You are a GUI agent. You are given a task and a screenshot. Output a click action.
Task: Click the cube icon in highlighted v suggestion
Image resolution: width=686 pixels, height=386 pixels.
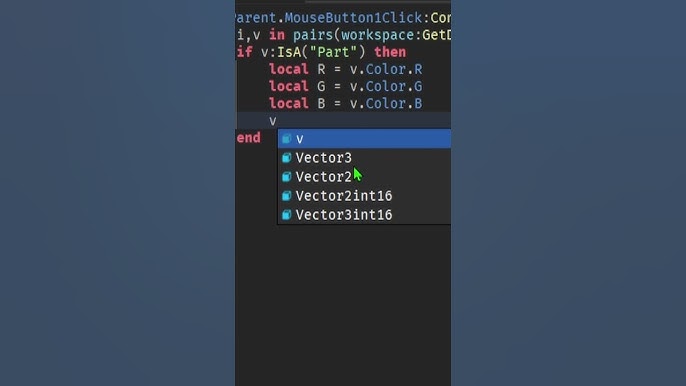click(x=287, y=139)
